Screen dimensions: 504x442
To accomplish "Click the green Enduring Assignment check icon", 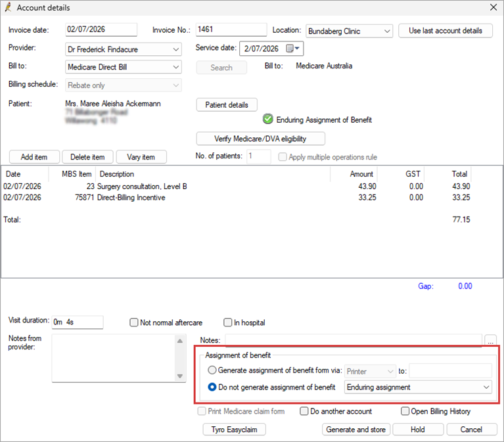I will pyautogui.click(x=267, y=119).
